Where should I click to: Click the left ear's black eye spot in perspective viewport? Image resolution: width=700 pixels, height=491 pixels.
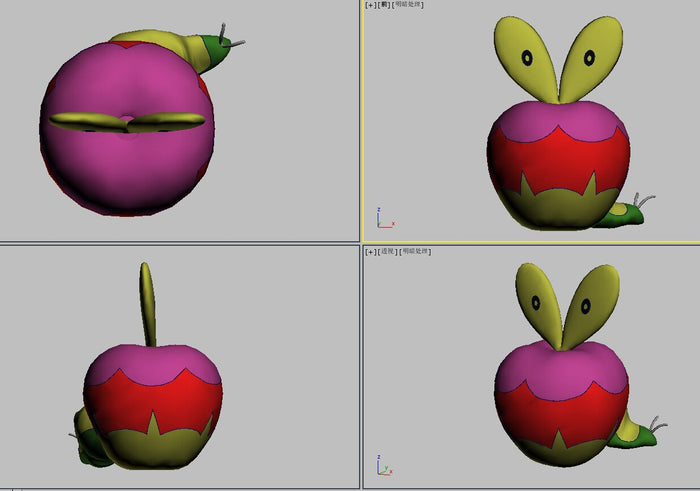tap(537, 302)
